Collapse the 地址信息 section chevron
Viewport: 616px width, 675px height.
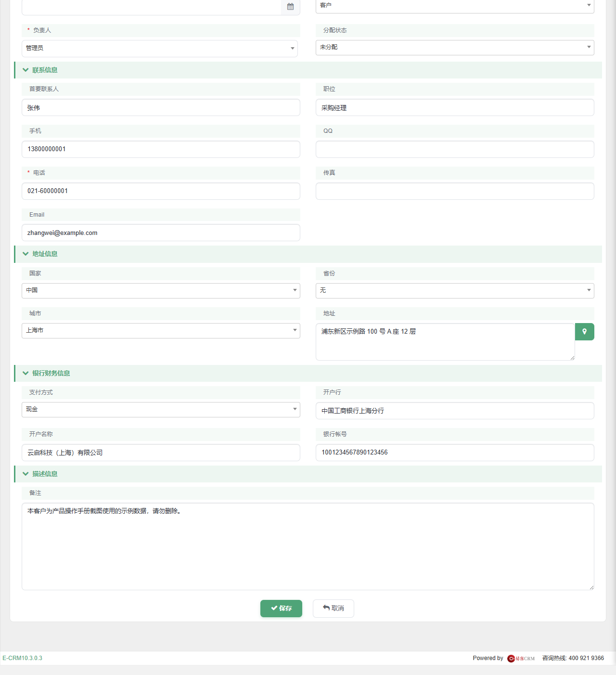click(26, 254)
